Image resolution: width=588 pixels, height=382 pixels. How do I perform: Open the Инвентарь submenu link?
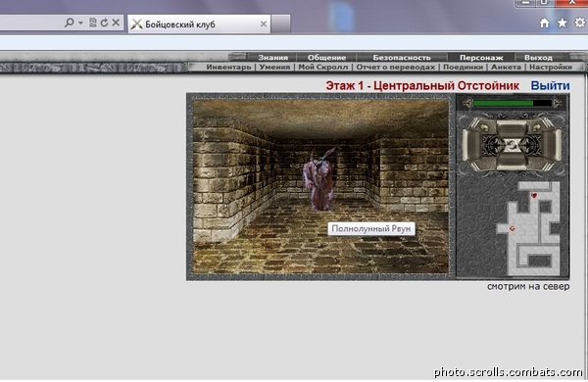pos(228,68)
